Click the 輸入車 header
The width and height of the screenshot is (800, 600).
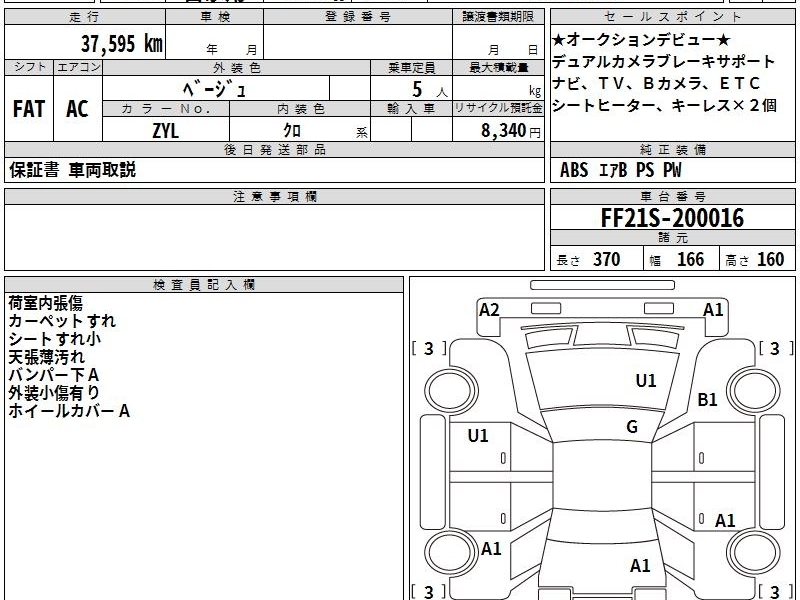[412, 109]
